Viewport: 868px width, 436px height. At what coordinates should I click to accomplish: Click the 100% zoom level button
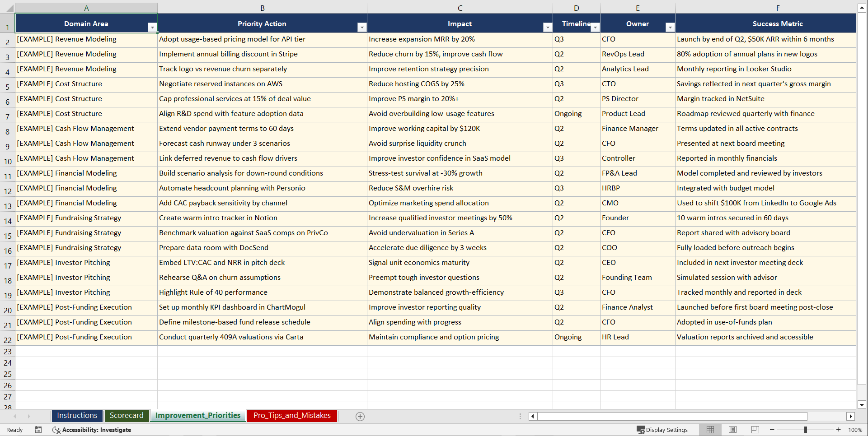click(x=855, y=430)
